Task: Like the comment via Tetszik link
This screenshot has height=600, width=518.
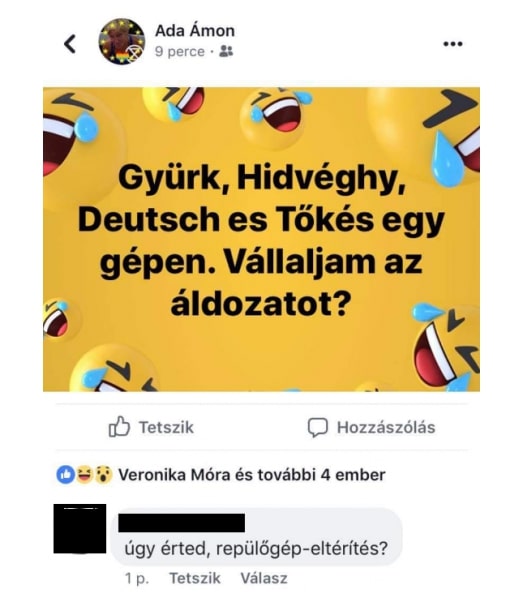Action: click(195, 578)
